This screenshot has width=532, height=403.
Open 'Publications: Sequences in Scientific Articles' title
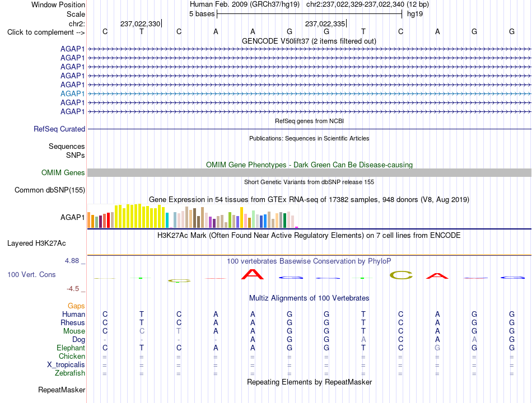pos(309,138)
